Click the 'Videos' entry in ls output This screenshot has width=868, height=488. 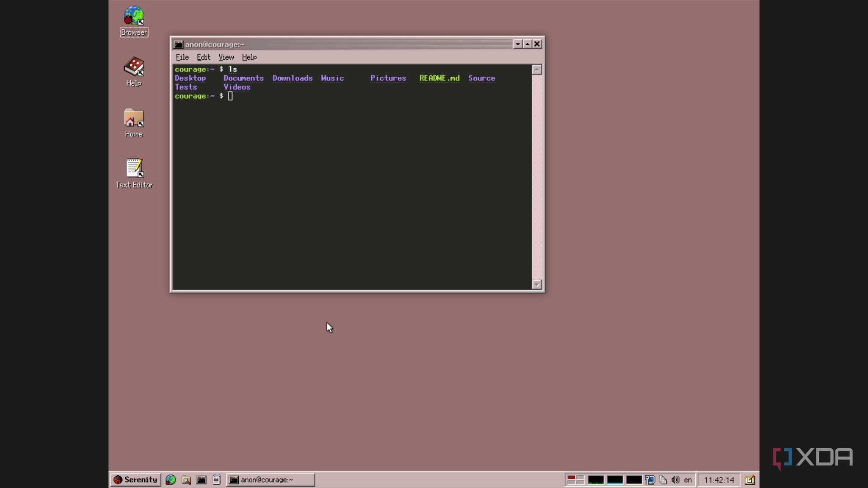pos(237,87)
